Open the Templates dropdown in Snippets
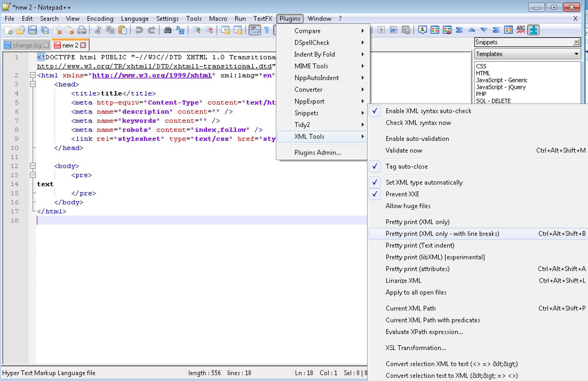Screen dimensions: 588x381 point(527,54)
